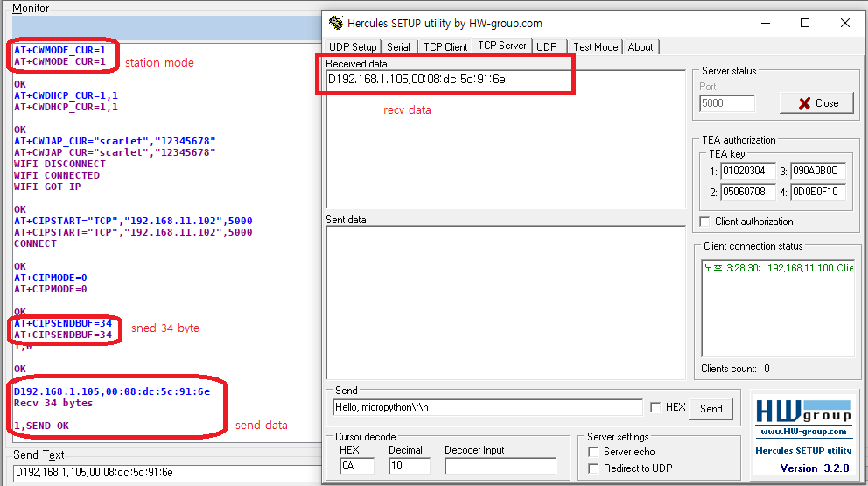Open the UDP Setup tab
868x486 pixels.
pos(353,47)
